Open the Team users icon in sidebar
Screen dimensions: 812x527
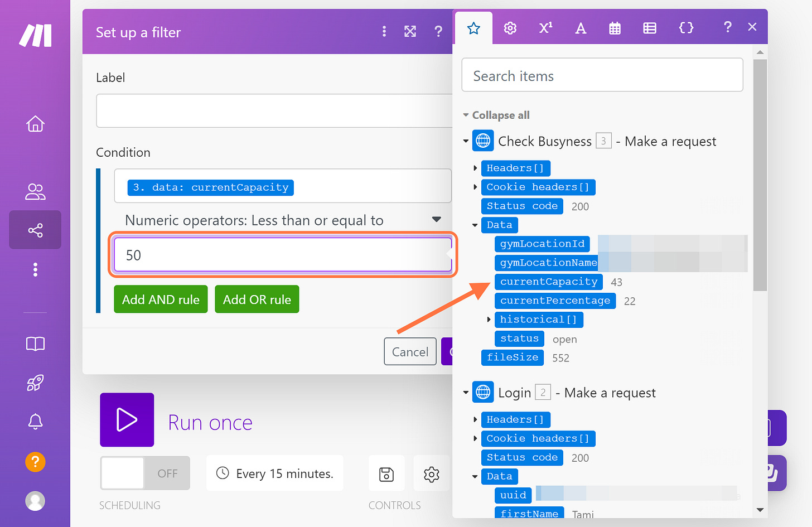coord(35,191)
